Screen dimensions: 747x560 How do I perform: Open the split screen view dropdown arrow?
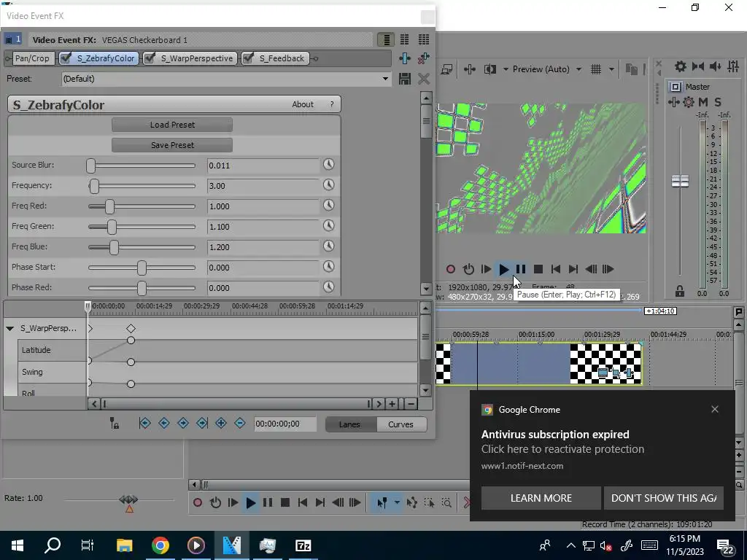coord(506,69)
